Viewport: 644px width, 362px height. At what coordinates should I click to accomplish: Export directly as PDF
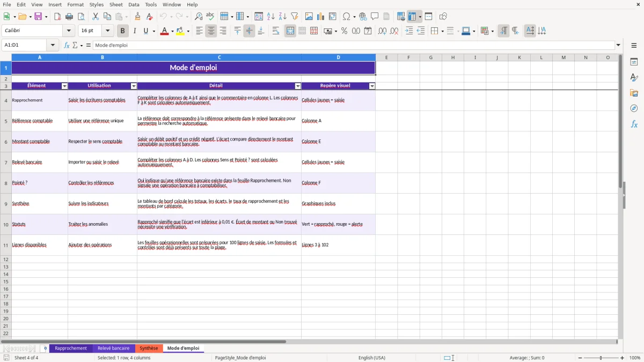[x=57, y=17]
